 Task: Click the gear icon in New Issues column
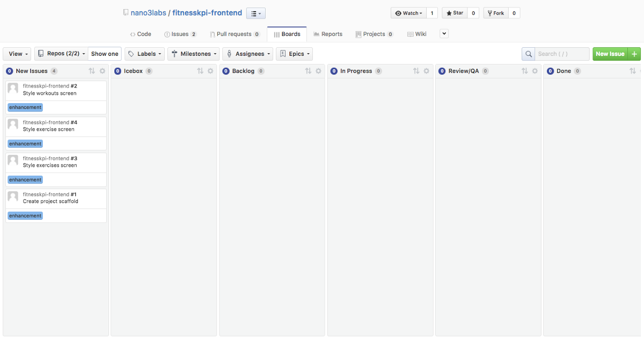(103, 71)
